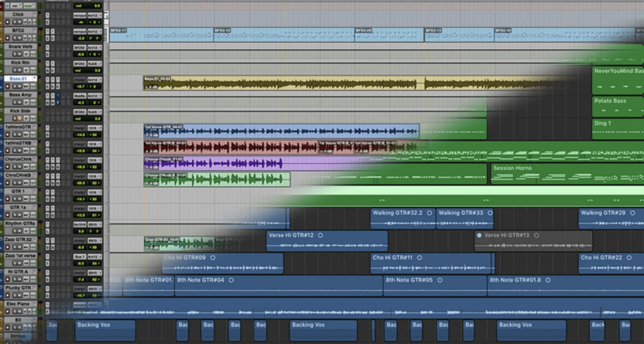Click loop circle on Walking GTR#29 region
Image resolution: width=644 pixels, height=344 pixels.
click(x=634, y=213)
